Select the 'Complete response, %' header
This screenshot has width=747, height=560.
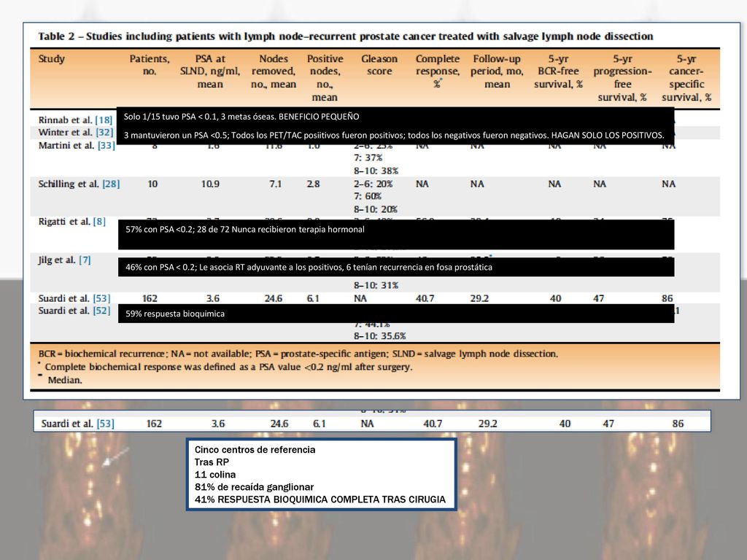coord(438,71)
